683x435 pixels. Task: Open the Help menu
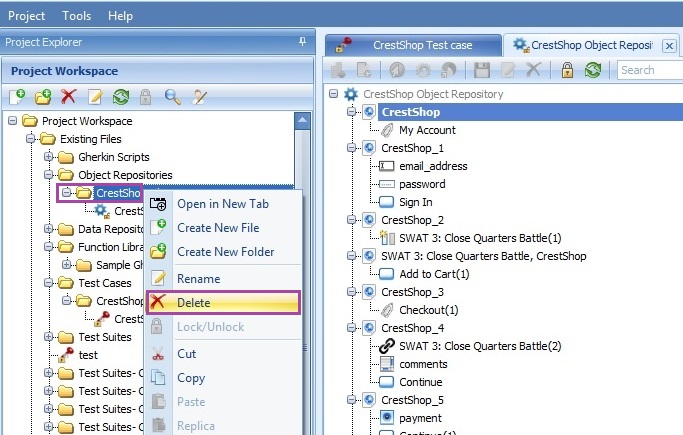(x=120, y=16)
